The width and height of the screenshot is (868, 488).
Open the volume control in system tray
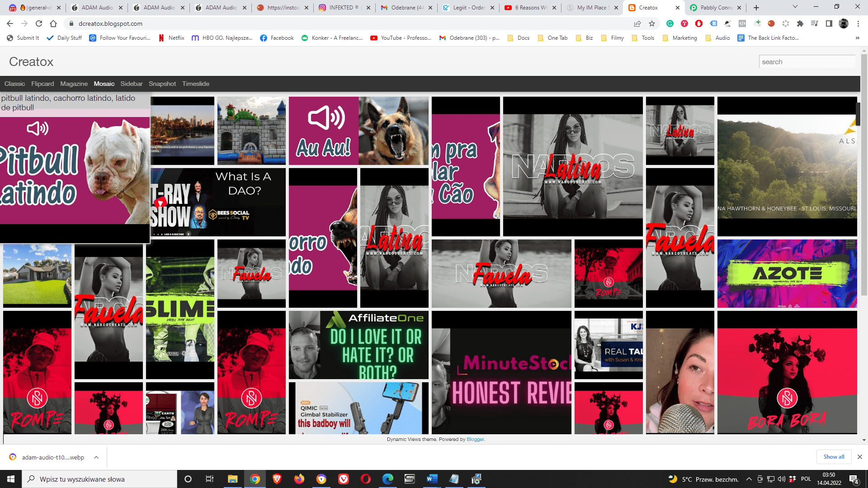(782, 479)
